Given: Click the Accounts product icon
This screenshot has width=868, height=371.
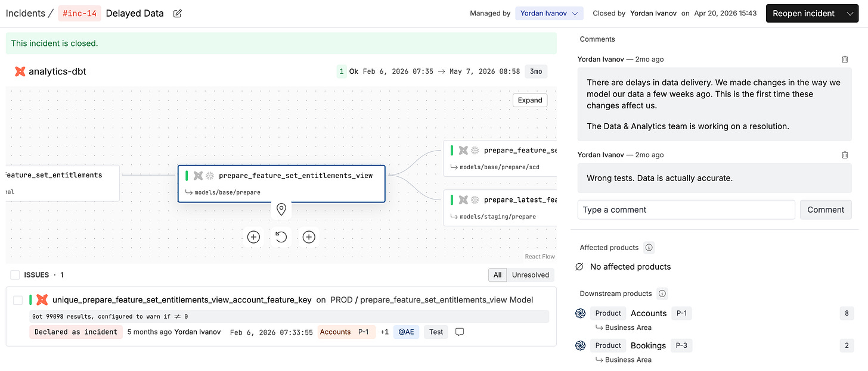Looking at the screenshot, I should (580, 313).
